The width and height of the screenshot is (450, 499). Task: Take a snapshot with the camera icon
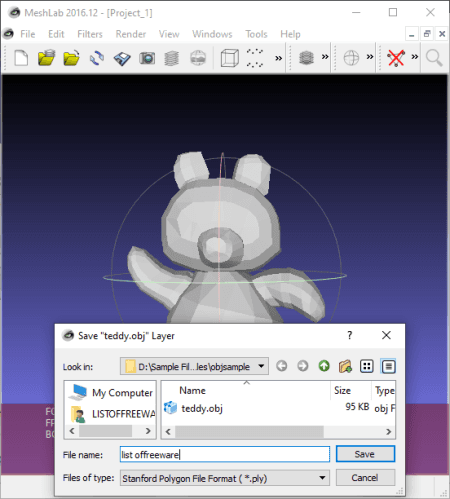147,58
